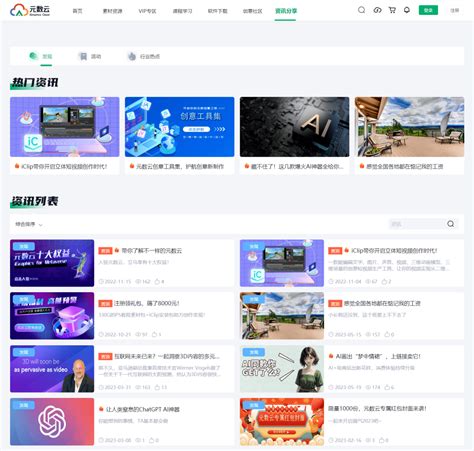The image size is (474, 451).
Task: Select the 行业热点 tab with flame-hand icon
Action: tap(144, 56)
